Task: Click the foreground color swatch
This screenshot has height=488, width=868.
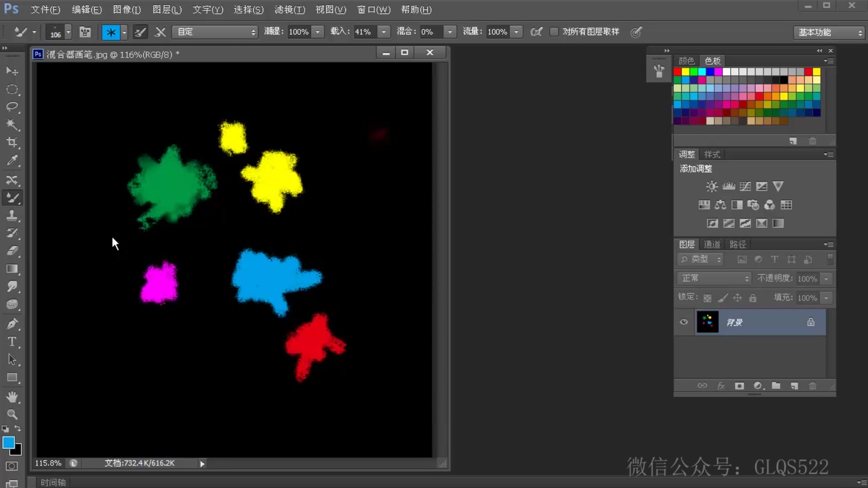Action: pos(8,442)
